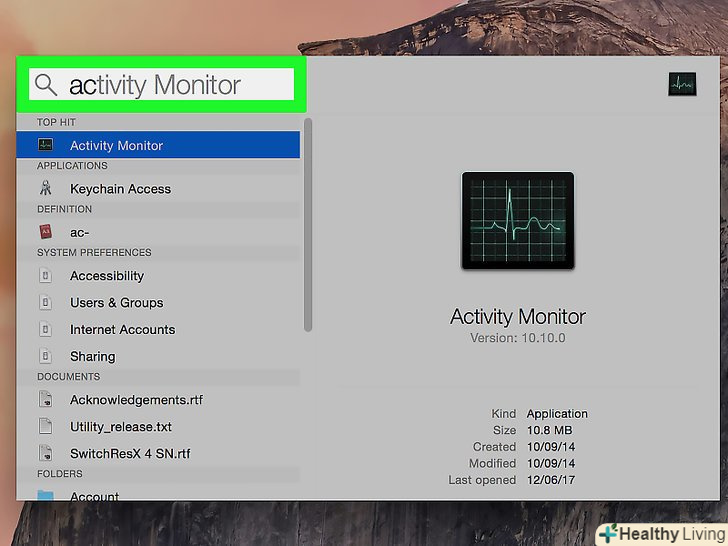Open Sharing system preference
This screenshot has width=728, height=546.
click(158, 357)
